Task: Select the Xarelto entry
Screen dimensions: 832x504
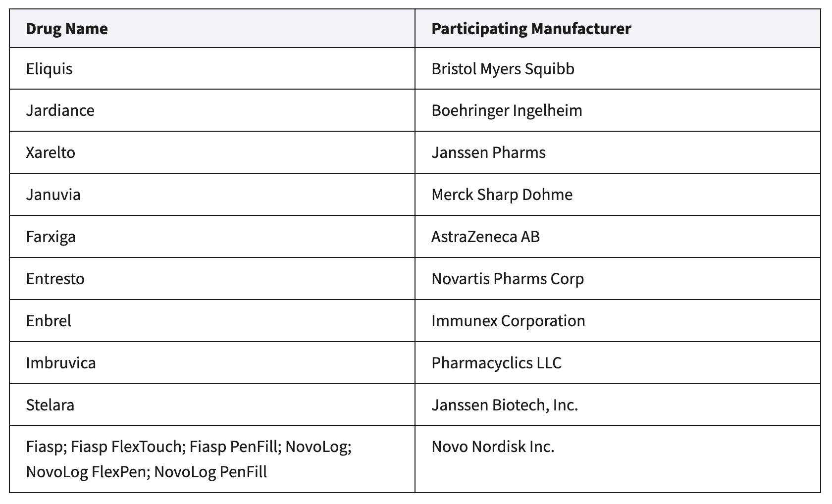Action: (x=51, y=152)
